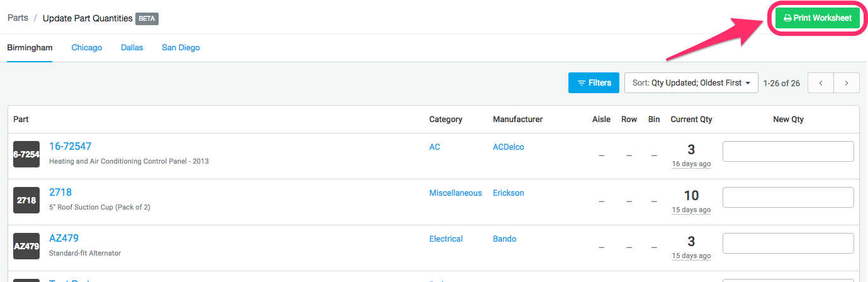Click the Print Worksheet button

pyautogui.click(x=817, y=18)
